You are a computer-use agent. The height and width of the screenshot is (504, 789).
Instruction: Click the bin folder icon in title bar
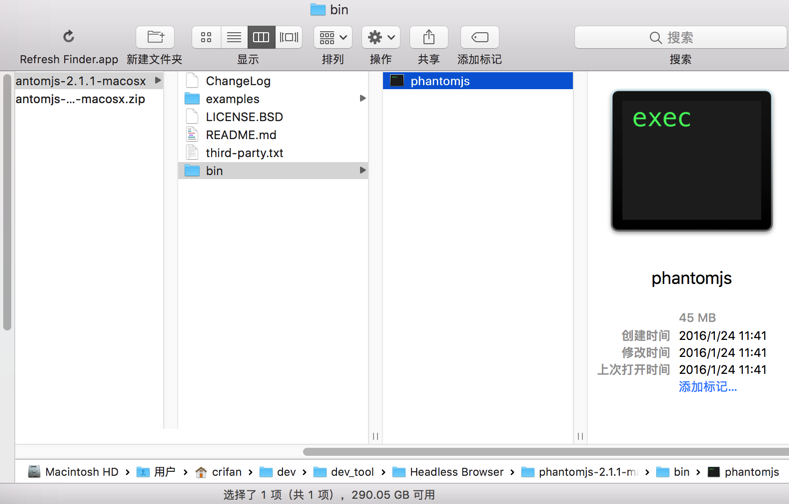318,9
